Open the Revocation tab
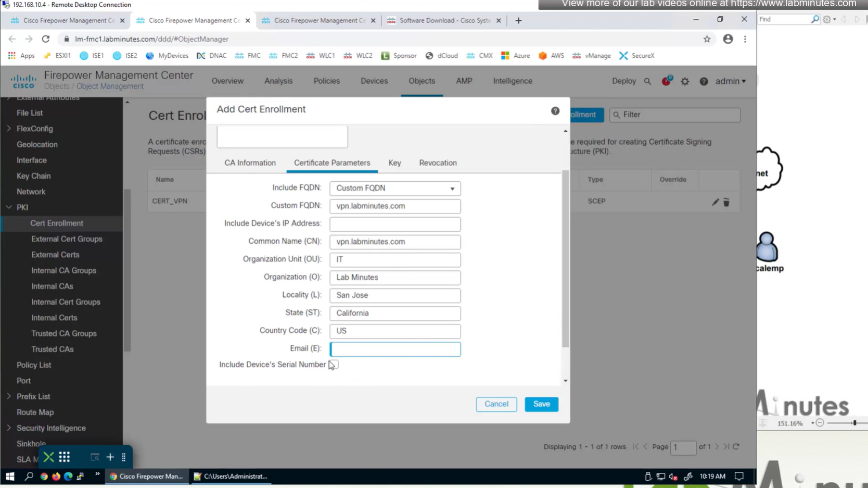Viewport: 868px width, 488px height. click(x=438, y=163)
